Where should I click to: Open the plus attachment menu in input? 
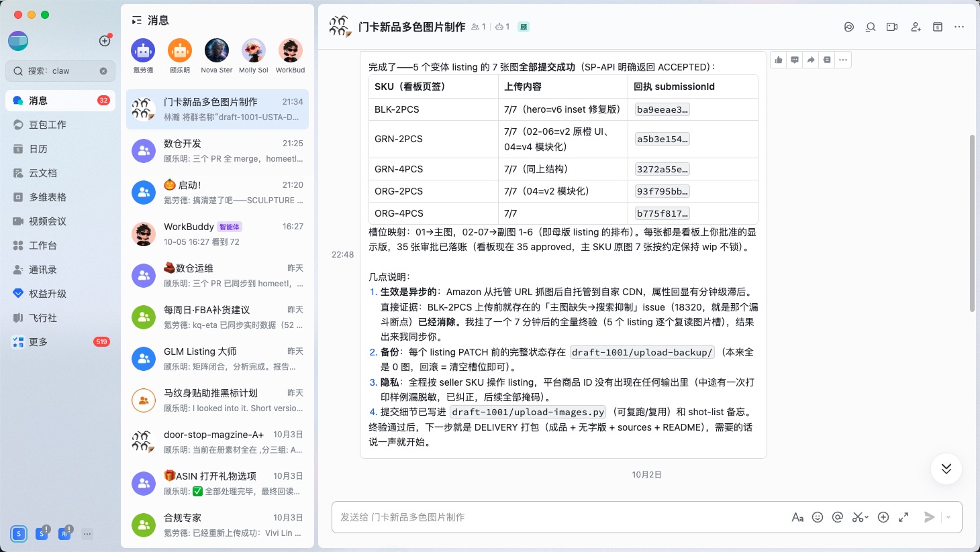883,517
